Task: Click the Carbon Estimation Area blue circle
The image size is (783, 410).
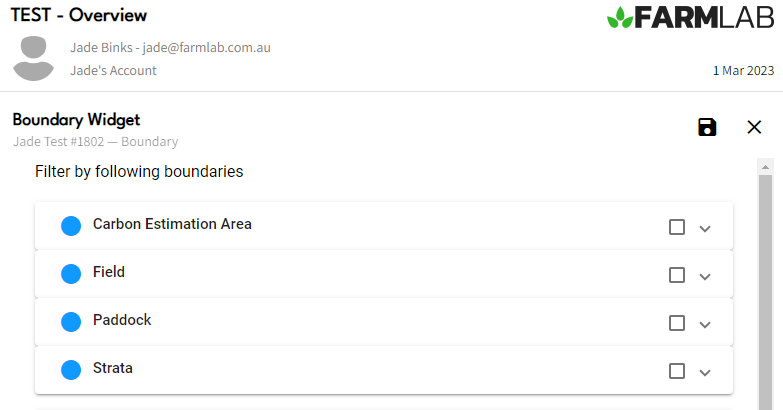Action: (71, 226)
